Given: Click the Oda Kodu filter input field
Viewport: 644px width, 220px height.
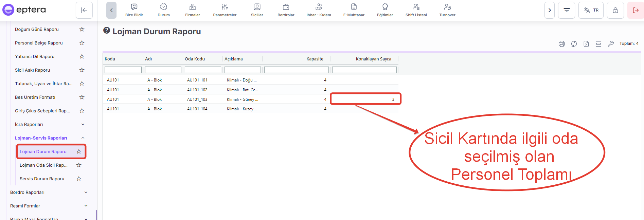Looking at the screenshot, I should pos(203,70).
